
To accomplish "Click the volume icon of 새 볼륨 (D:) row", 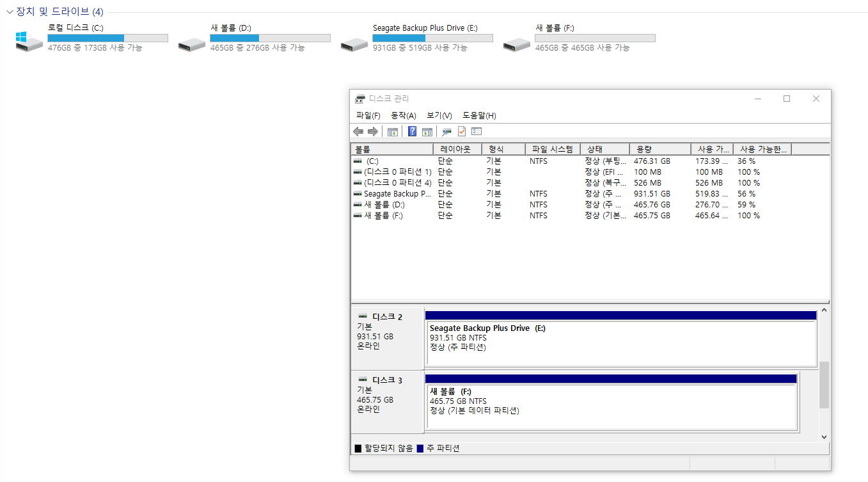I will tap(358, 205).
